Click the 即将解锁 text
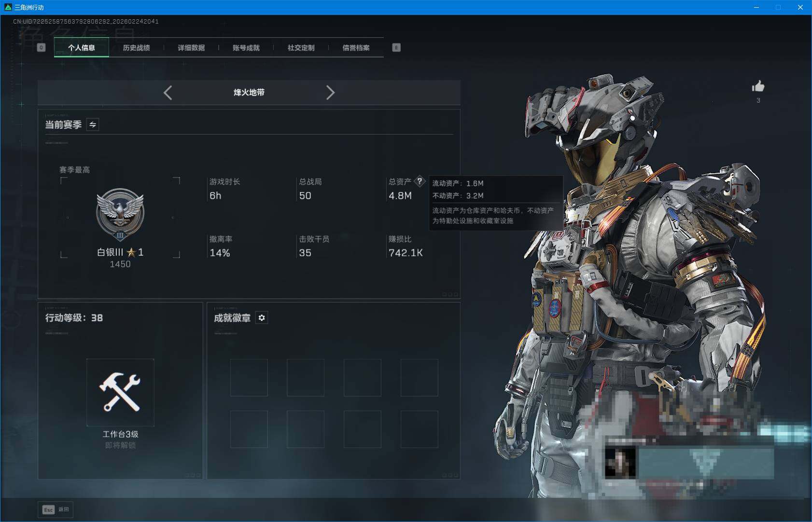812x522 pixels. [120, 445]
